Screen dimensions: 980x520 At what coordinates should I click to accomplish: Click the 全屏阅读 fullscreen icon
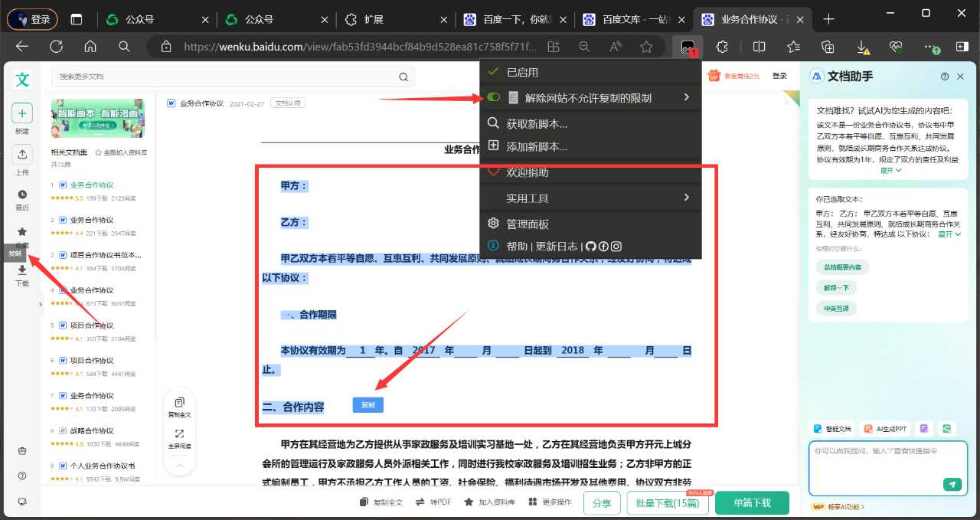tap(179, 434)
